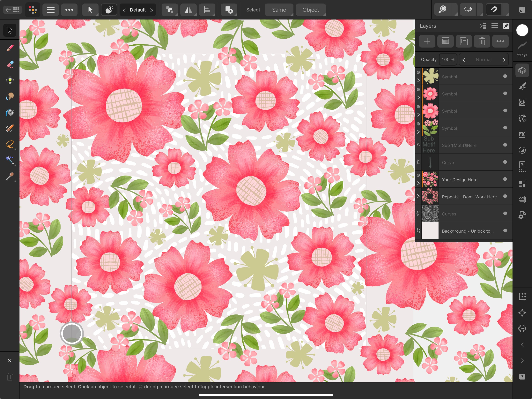Hide the Background layer using its dot

pos(505,230)
